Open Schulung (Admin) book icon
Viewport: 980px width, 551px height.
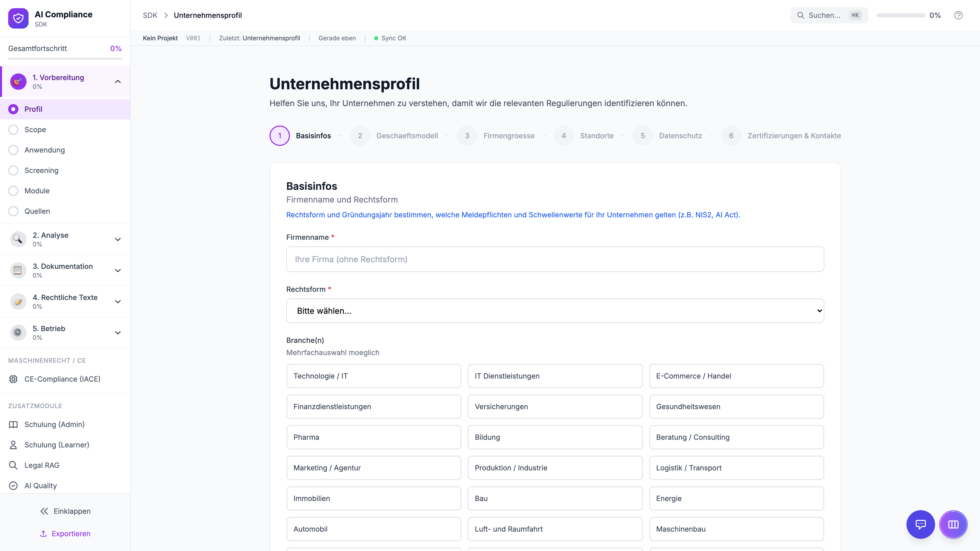pos(13,424)
